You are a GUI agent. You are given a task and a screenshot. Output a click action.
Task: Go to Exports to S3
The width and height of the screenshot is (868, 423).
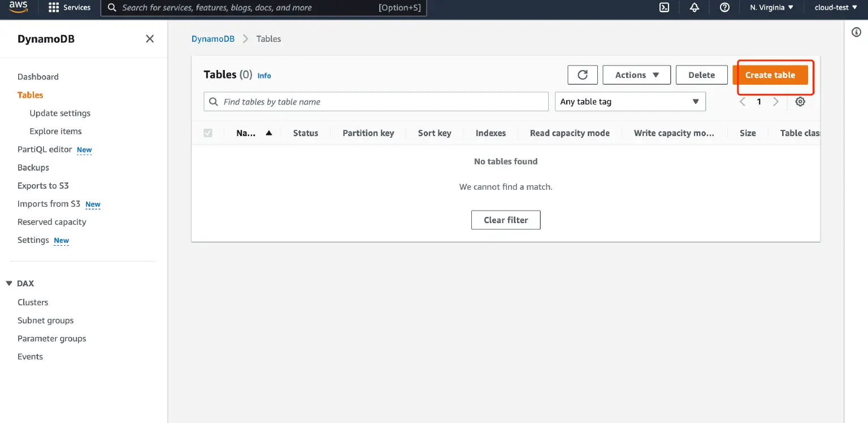(x=43, y=185)
